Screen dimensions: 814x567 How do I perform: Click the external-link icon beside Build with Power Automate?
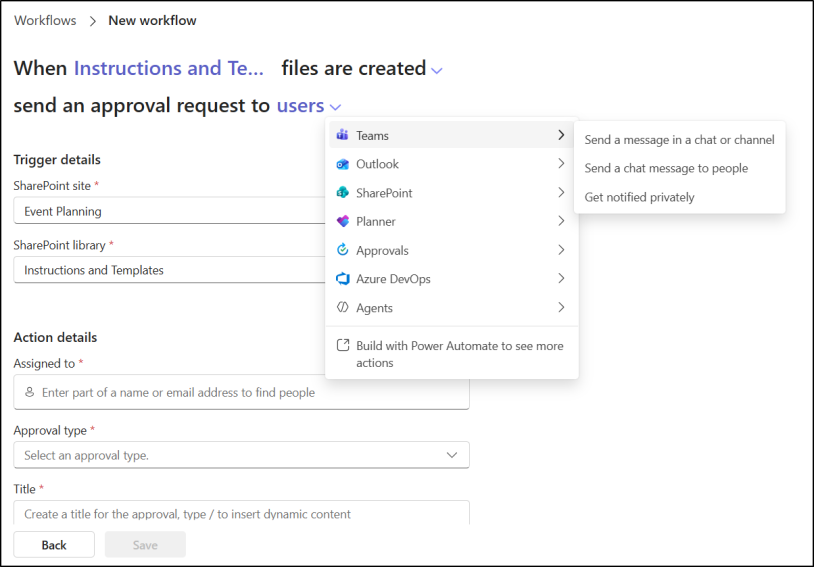point(343,345)
